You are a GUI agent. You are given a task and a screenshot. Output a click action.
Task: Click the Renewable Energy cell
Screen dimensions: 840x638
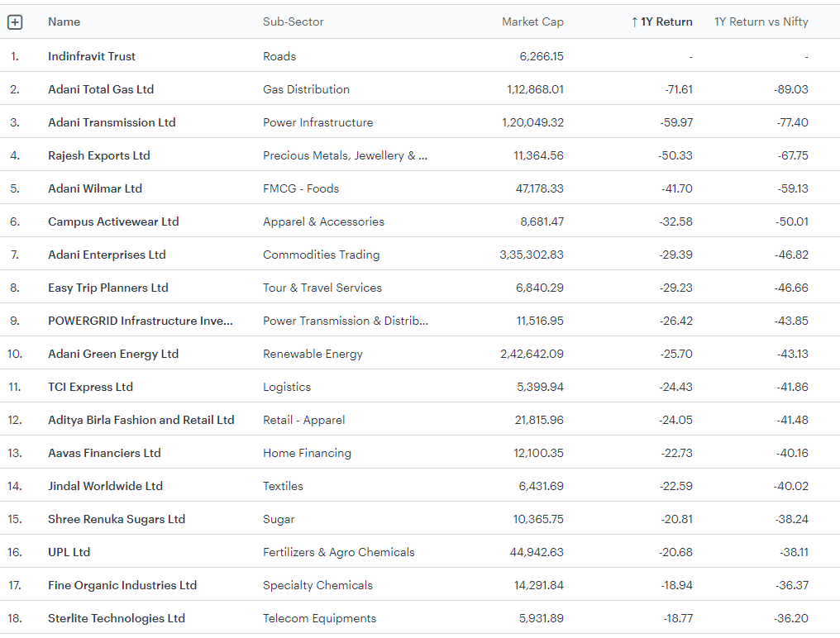313,354
